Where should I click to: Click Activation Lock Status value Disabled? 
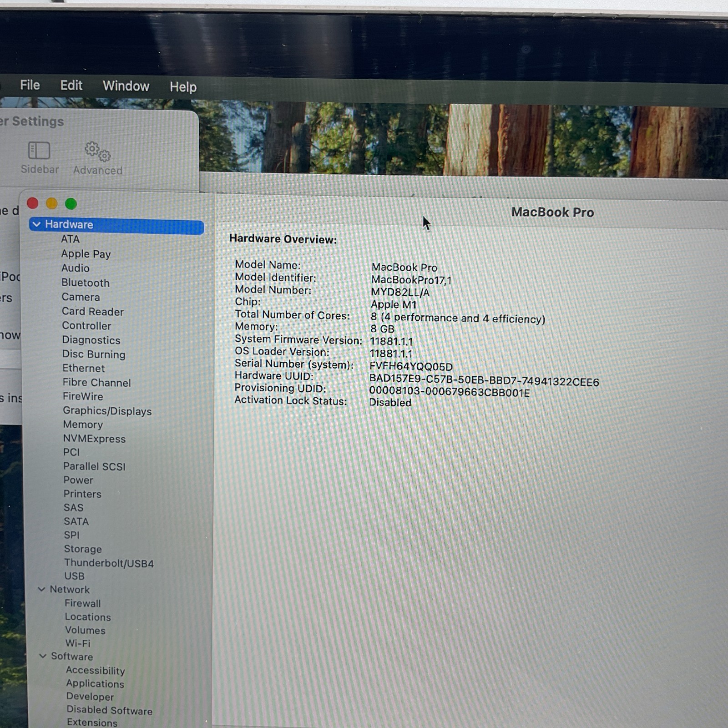click(390, 402)
